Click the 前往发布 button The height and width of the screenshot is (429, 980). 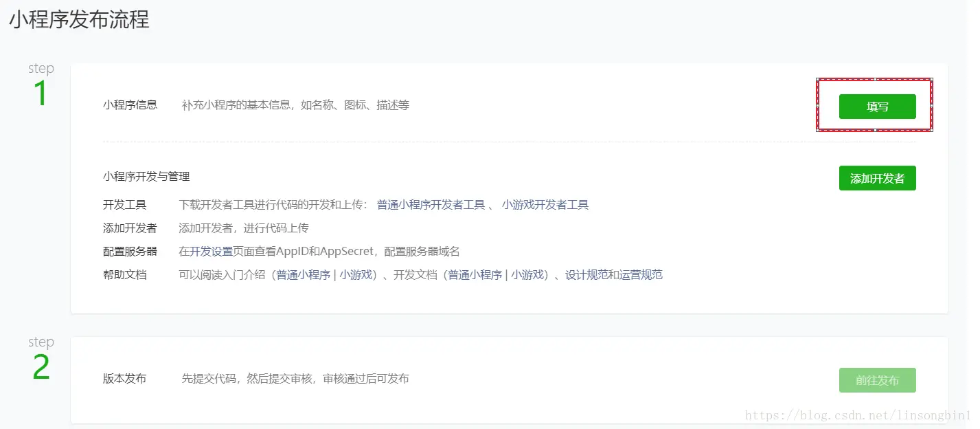coord(877,379)
